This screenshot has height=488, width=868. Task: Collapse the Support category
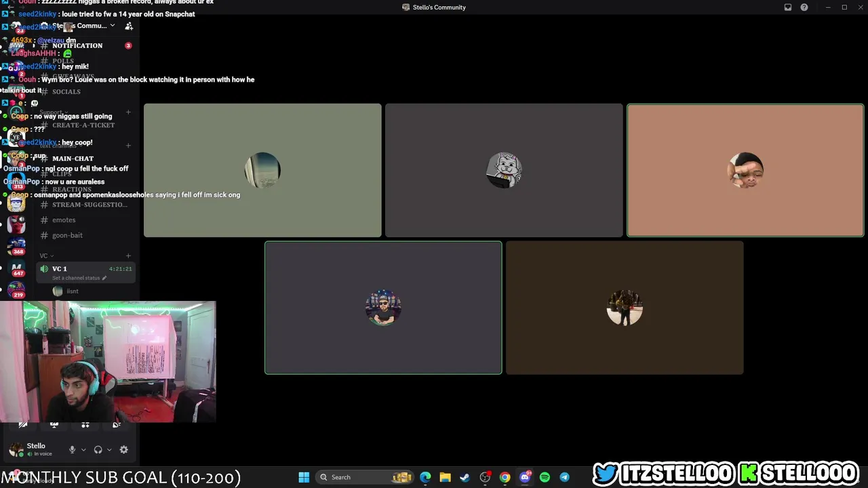[x=54, y=113]
